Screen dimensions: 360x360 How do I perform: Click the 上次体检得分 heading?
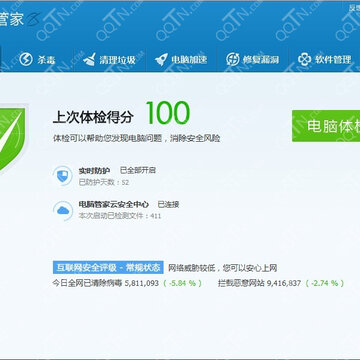(x=93, y=117)
